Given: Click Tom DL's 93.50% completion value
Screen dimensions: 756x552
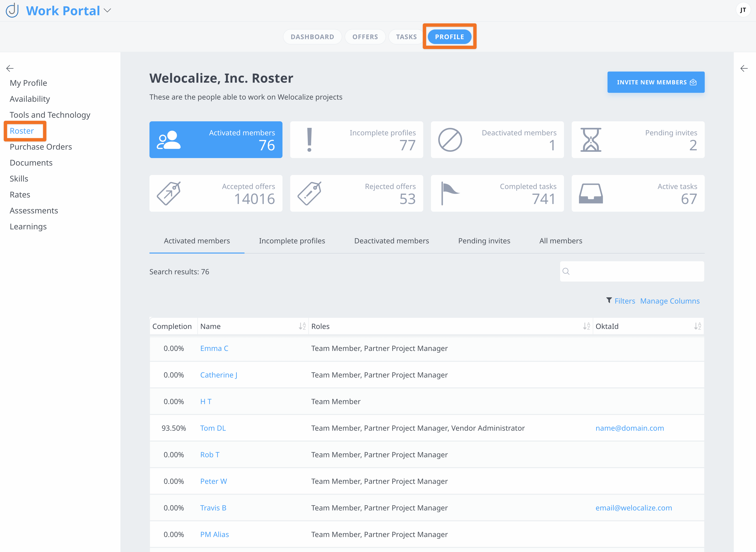Looking at the screenshot, I should pyautogui.click(x=174, y=428).
